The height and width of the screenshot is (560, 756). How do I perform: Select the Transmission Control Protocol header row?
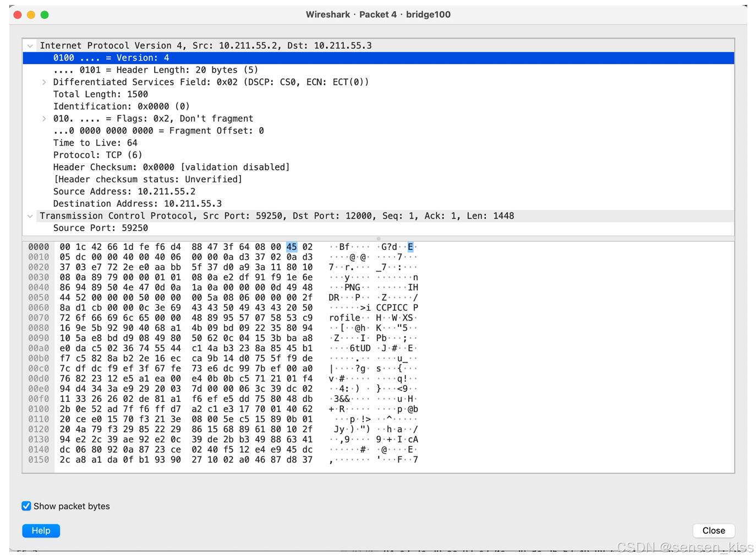(x=379, y=216)
